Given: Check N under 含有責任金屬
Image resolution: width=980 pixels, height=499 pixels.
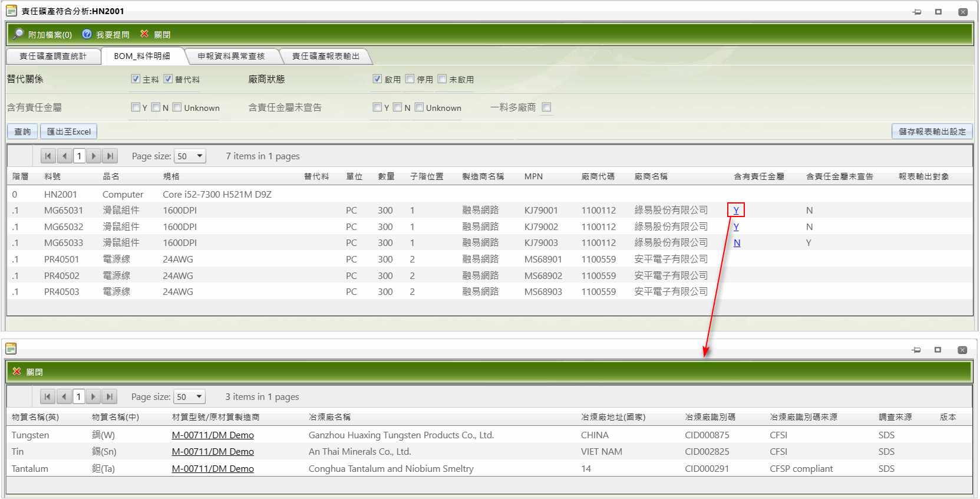Looking at the screenshot, I should (156, 107).
